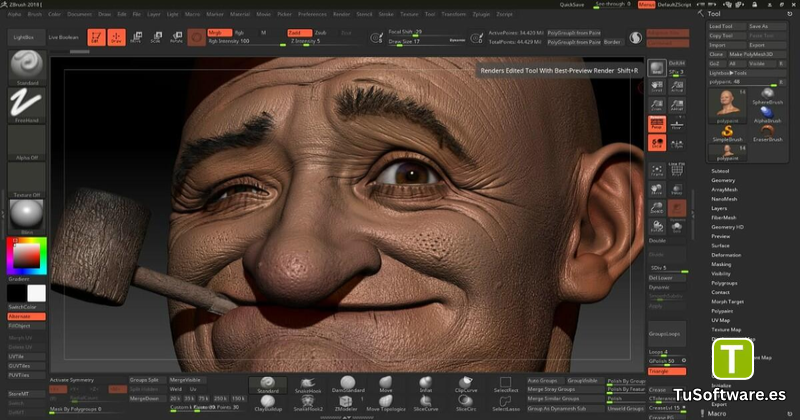Choose the SelectLasso brush
Image resolution: width=800 pixels, height=420 pixels.
pyautogui.click(x=506, y=404)
